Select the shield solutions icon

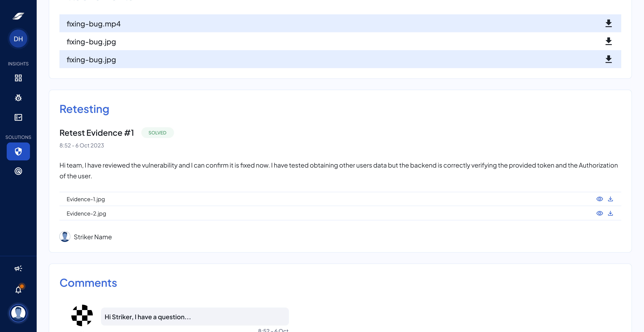pos(18,151)
